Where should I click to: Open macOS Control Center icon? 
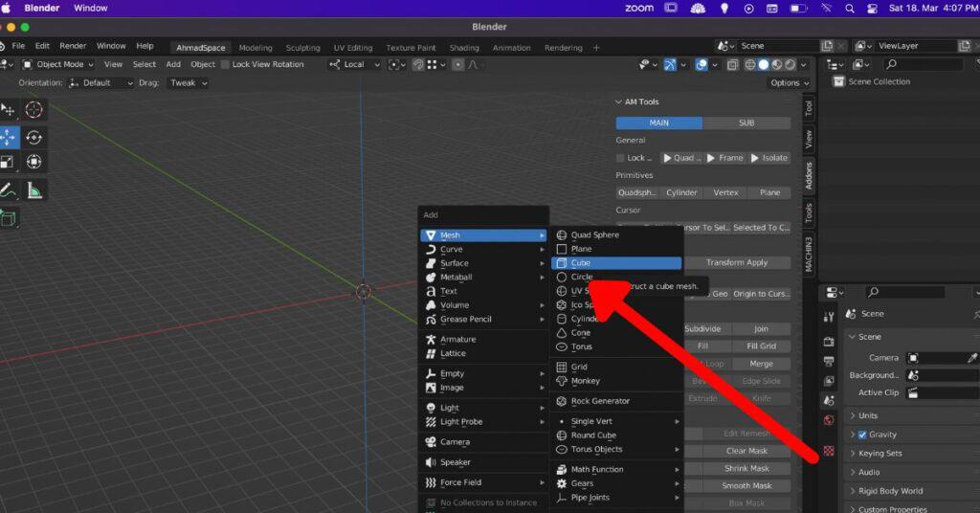click(873, 8)
